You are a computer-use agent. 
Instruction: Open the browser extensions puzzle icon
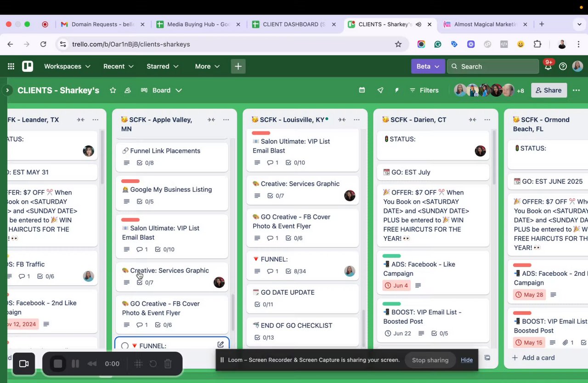coord(537,44)
